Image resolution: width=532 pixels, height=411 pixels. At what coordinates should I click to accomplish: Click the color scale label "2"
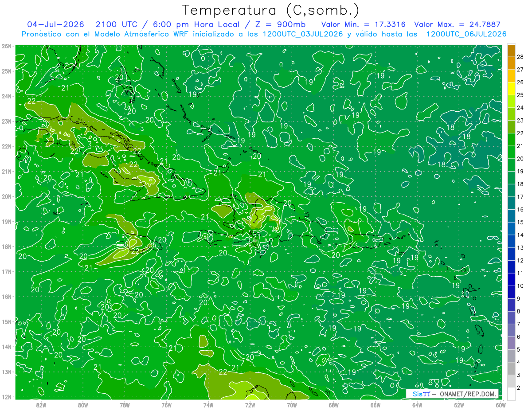tap(519, 388)
